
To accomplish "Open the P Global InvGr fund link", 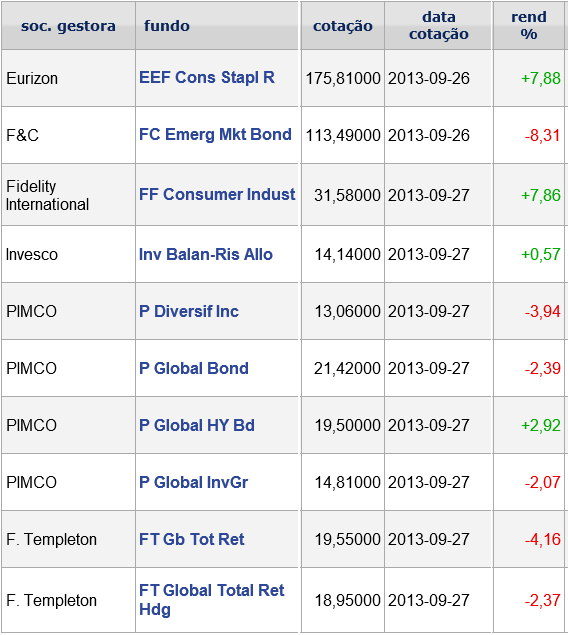I will pyautogui.click(x=193, y=482).
